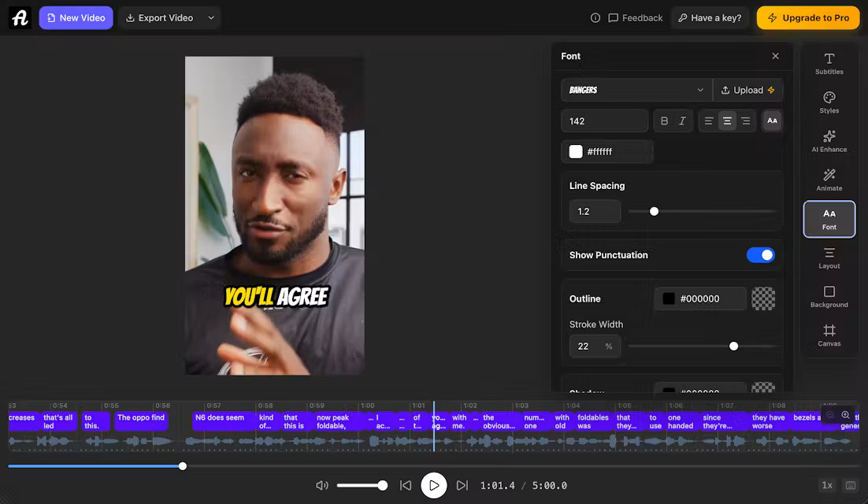Expand the Export Video dropdown arrow
868x504 pixels.
[211, 17]
